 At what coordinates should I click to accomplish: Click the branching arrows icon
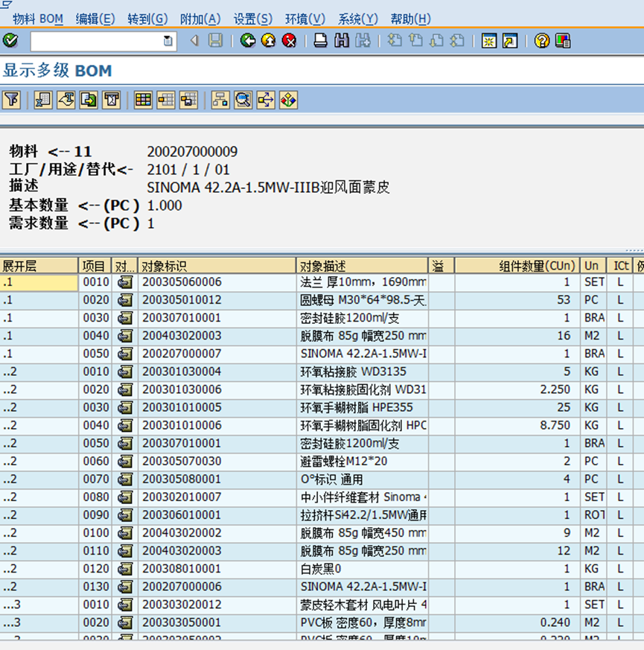click(266, 100)
